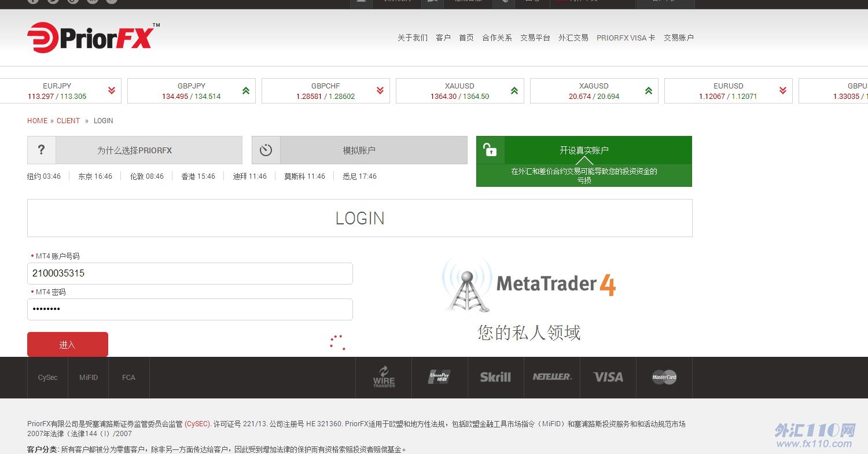Click the 为什么选择PRIORFX button
868x454 pixels.
[135, 150]
